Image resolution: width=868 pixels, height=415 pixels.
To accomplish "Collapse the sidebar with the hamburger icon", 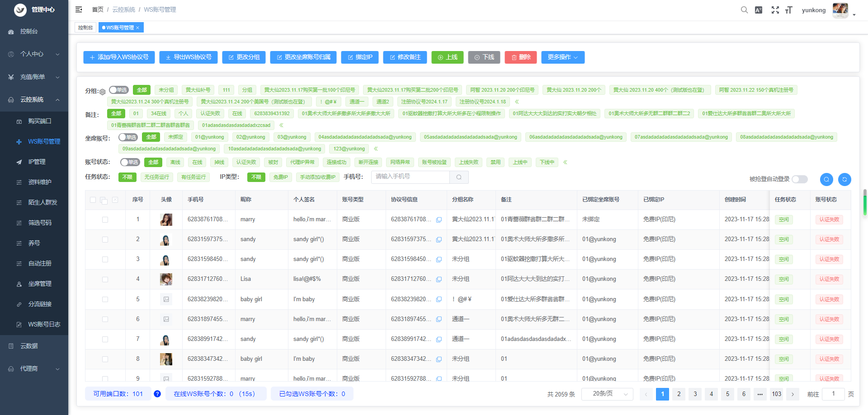I will pyautogui.click(x=79, y=9).
